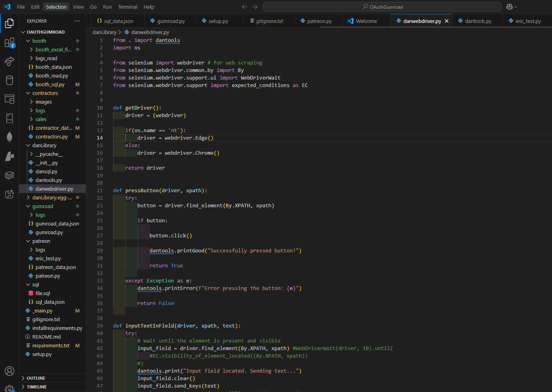Open the Copilot dropdown chevron
The width and height of the screenshot is (552, 392).
click(x=516, y=7)
